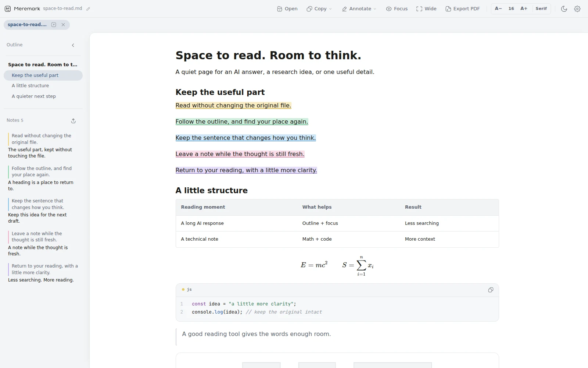This screenshot has width=588, height=368.
Task: Close the space-to-read file tab
Action: point(63,25)
